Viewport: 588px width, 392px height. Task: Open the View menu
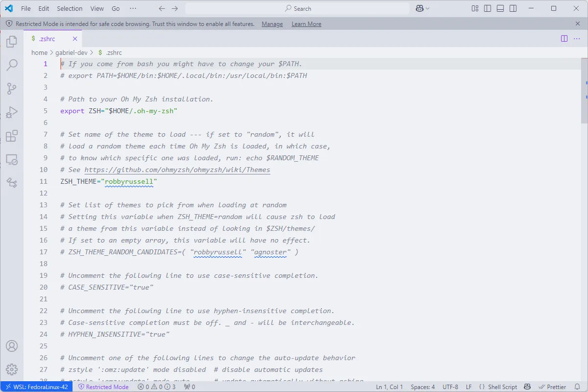[x=97, y=8]
